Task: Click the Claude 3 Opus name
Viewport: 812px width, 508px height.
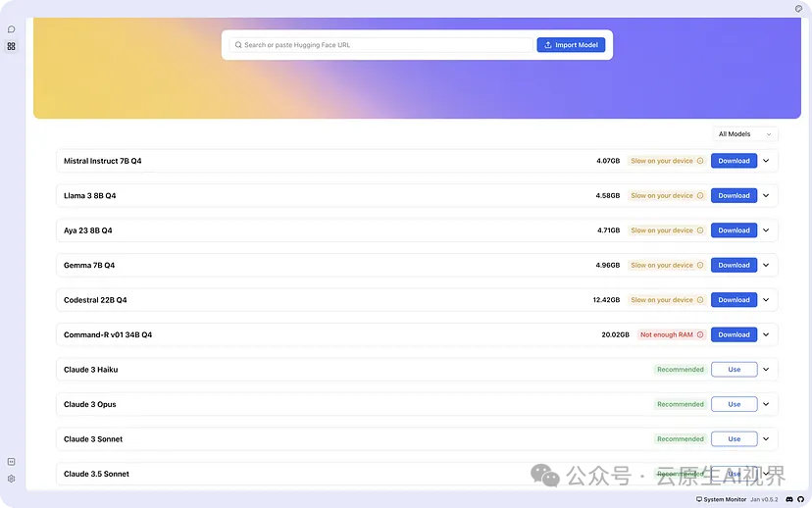Action: (89, 404)
